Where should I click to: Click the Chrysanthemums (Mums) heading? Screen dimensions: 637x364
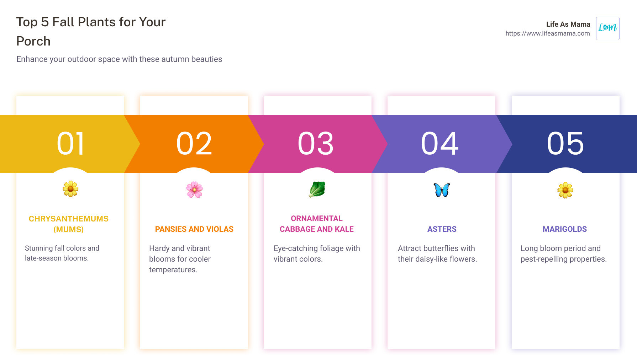69,224
